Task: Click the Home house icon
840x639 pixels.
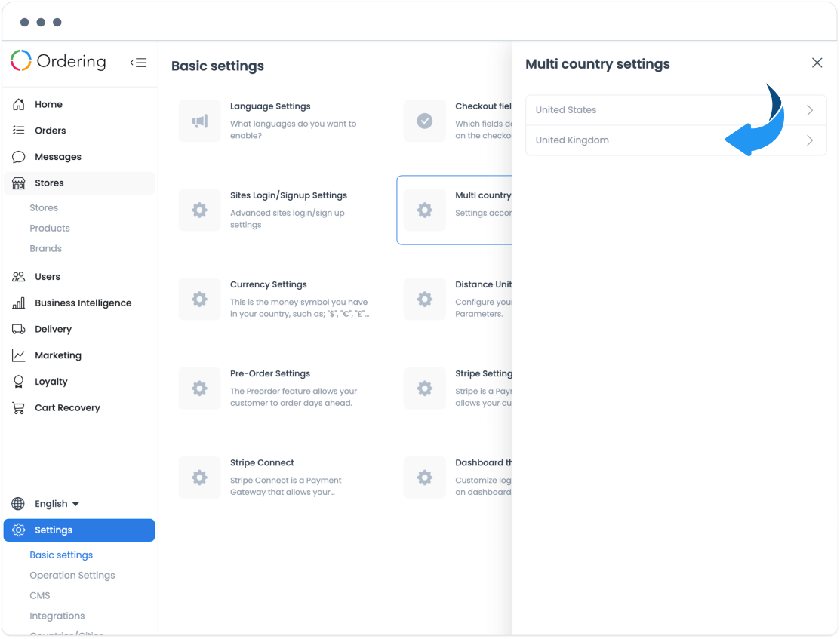Action: tap(19, 104)
